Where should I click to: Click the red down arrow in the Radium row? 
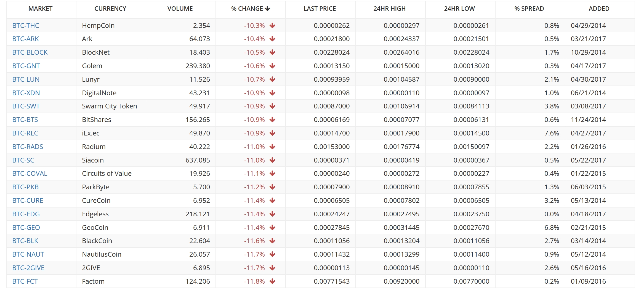click(272, 147)
